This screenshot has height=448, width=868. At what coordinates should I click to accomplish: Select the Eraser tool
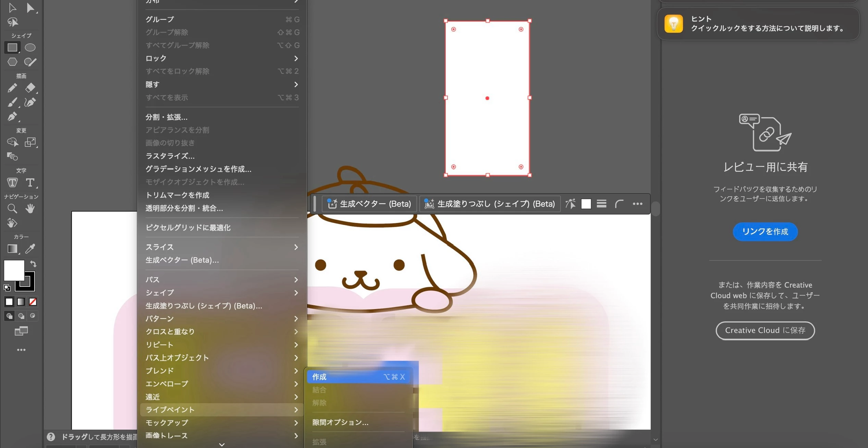(x=30, y=88)
